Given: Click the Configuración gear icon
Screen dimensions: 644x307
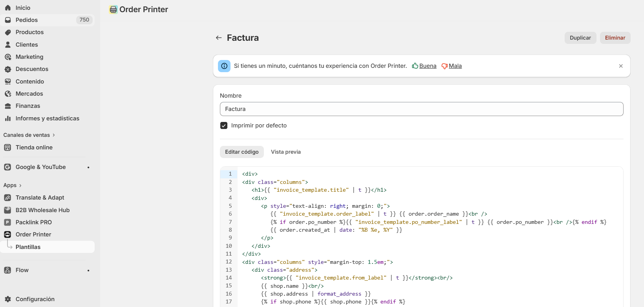Looking at the screenshot, I should [x=8, y=299].
